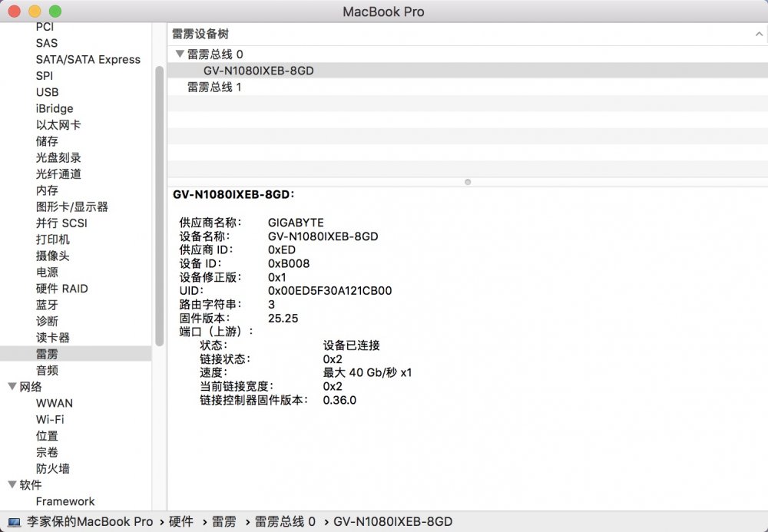This screenshot has width=768, height=532.
Task: Open SATA/SATA Express in the sidebar
Action: click(88, 59)
